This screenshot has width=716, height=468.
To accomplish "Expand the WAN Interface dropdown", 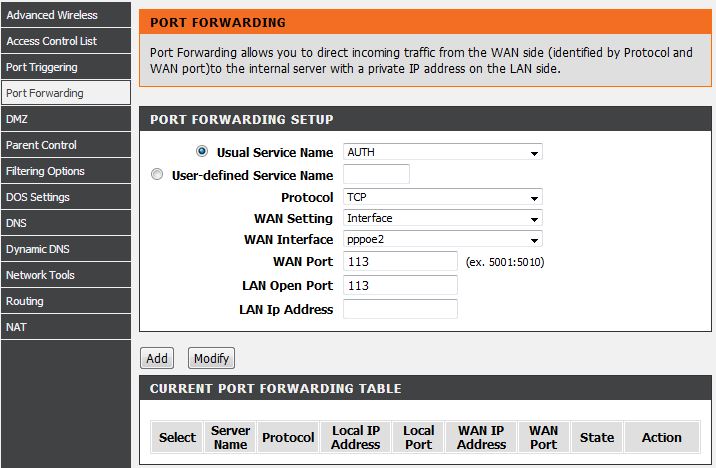I will coord(442,240).
